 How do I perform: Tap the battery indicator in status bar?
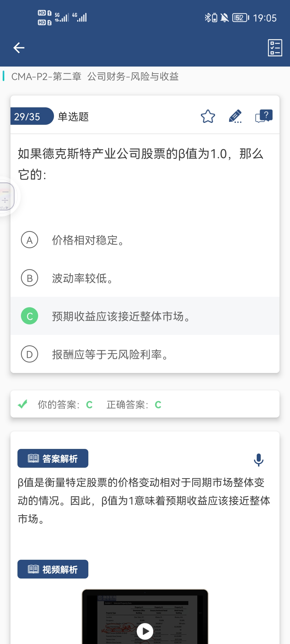point(241,18)
